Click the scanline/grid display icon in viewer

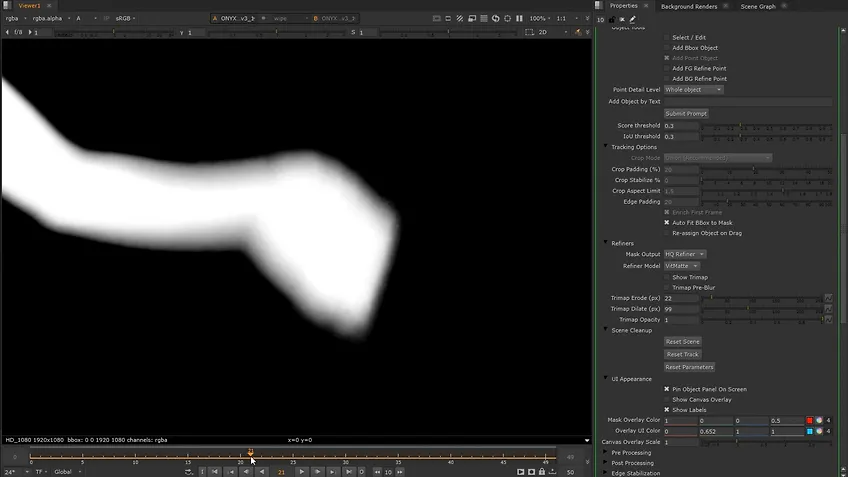click(x=484, y=18)
